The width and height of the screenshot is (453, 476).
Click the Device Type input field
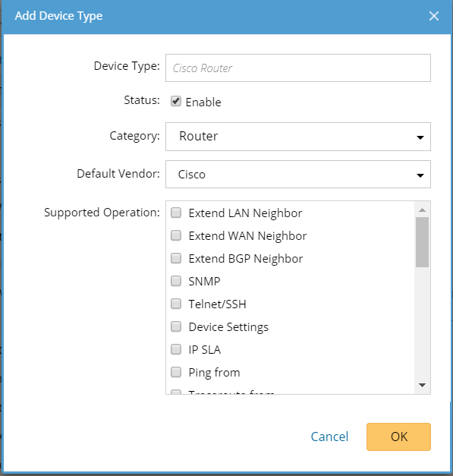298,68
